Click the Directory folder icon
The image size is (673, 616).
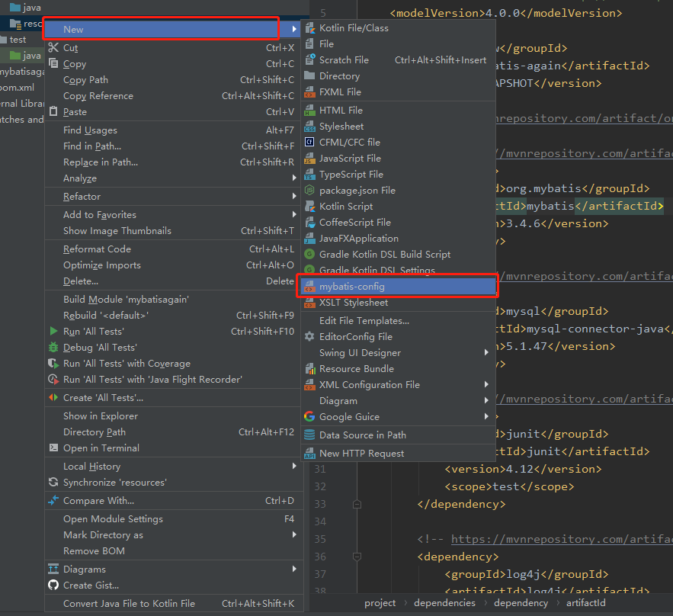[x=309, y=76]
